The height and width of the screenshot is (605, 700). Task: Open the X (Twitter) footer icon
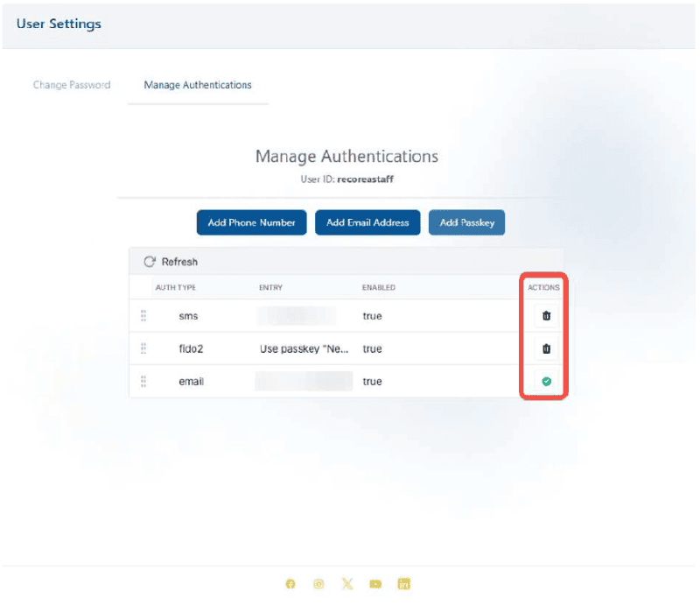point(347,584)
